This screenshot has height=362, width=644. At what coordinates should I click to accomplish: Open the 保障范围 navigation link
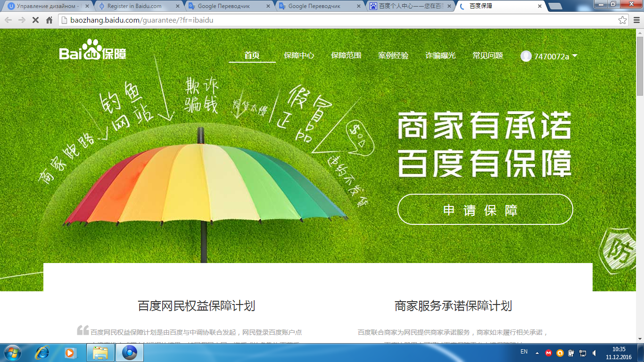pos(346,56)
